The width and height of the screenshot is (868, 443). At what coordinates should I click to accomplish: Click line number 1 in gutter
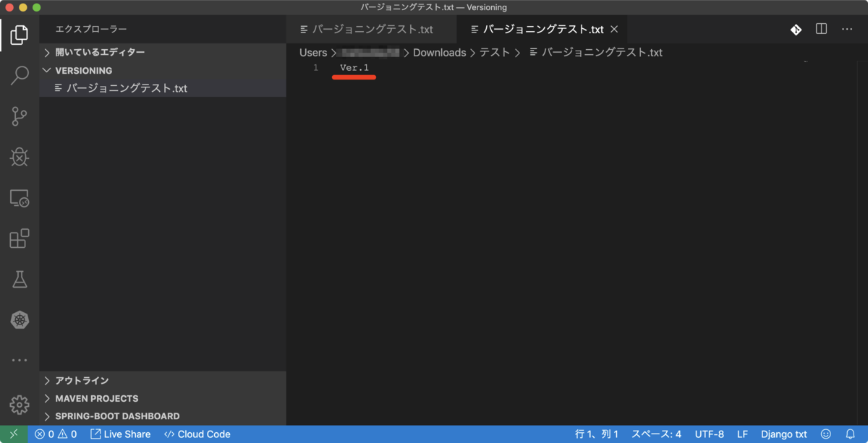[x=315, y=68]
